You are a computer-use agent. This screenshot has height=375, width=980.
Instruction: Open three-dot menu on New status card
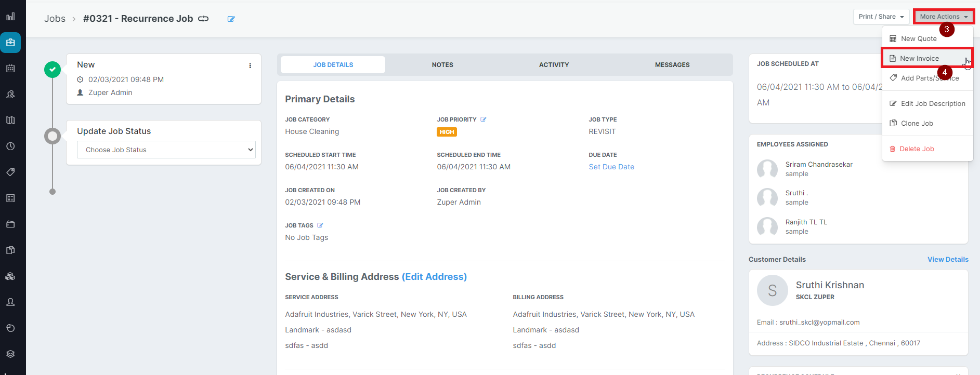pyautogui.click(x=250, y=65)
